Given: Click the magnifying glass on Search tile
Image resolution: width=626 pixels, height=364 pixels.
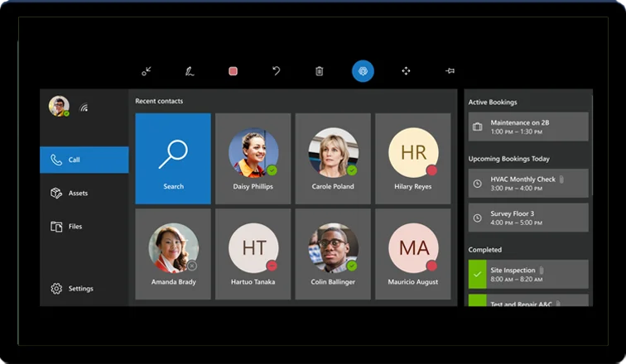Looking at the screenshot, I should coord(173,155).
